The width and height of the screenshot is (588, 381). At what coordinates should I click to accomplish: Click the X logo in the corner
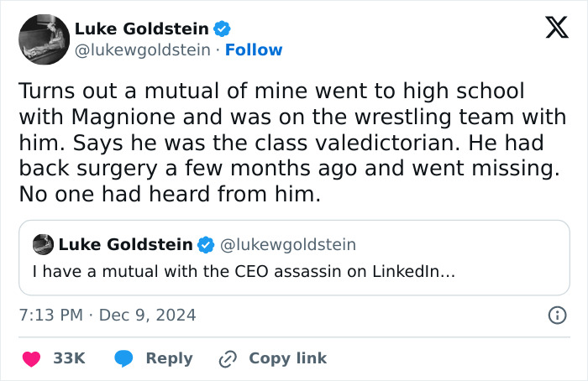[x=550, y=29]
